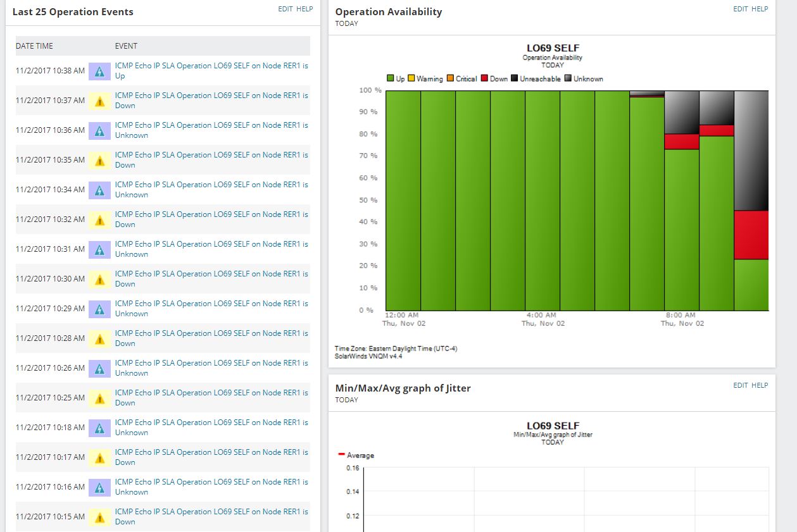Image resolution: width=797 pixels, height=532 pixels.
Task: Open Help for Last 25 Operation Events
Action: coord(304,9)
